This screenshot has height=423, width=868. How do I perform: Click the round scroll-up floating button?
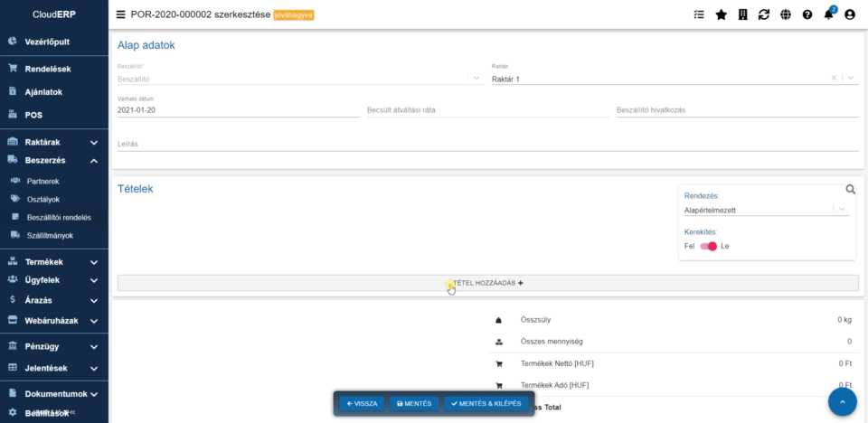tap(843, 402)
